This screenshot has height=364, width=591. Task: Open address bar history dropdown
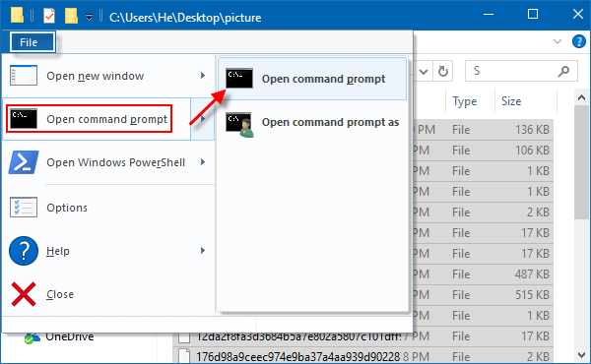click(x=424, y=71)
